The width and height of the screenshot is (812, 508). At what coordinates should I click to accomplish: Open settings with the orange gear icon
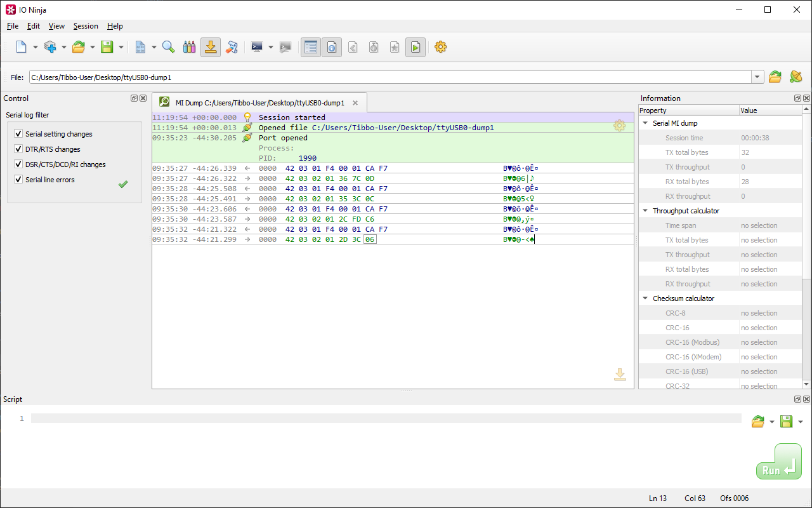point(441,47)
